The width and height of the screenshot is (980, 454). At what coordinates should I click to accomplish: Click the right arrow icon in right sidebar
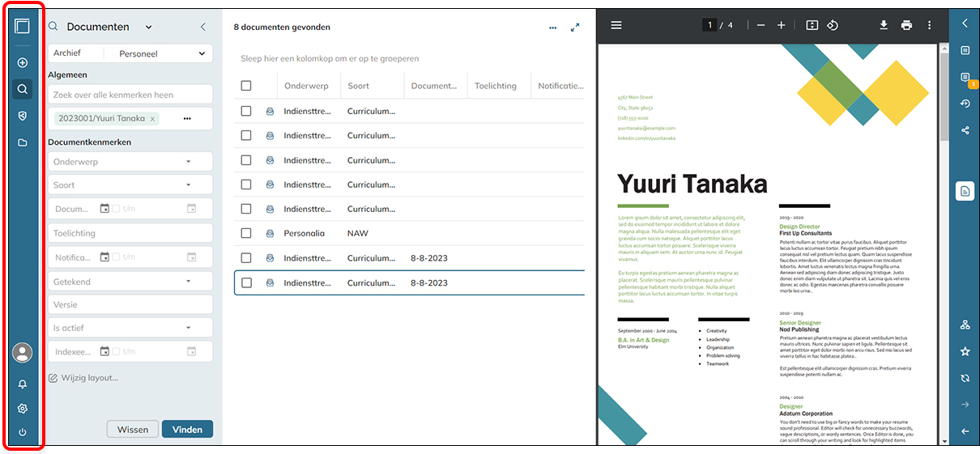[x=965, y=405]
